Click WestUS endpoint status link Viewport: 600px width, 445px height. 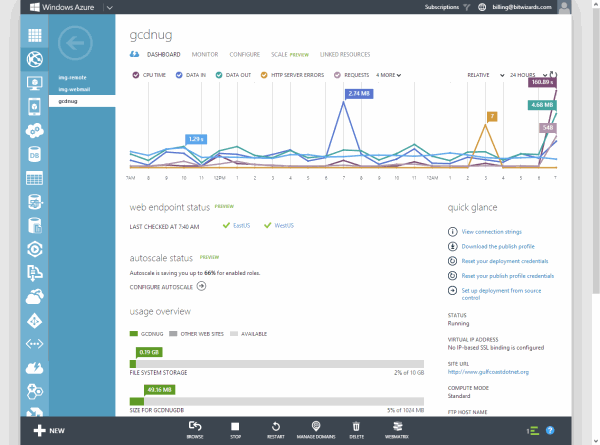[284, 225]
